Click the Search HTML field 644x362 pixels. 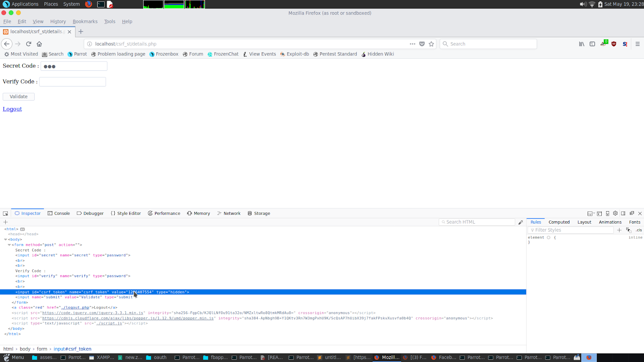(477, 222)
